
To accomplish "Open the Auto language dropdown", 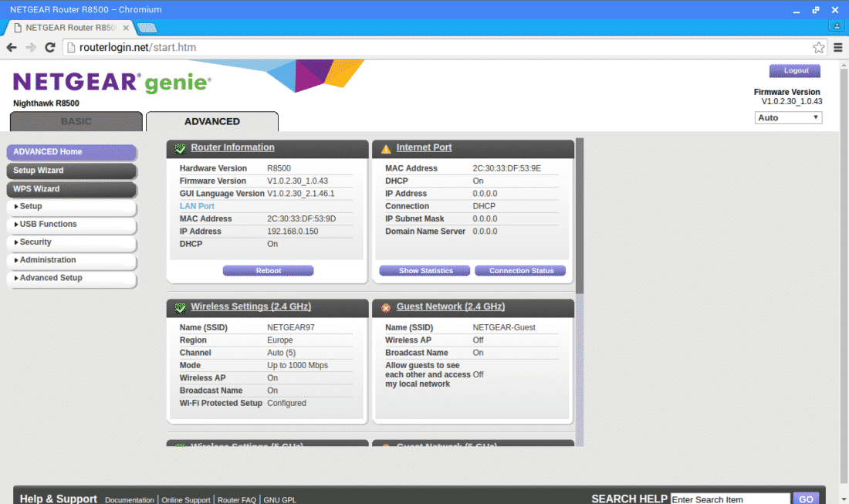I will [x=788, y=117].
